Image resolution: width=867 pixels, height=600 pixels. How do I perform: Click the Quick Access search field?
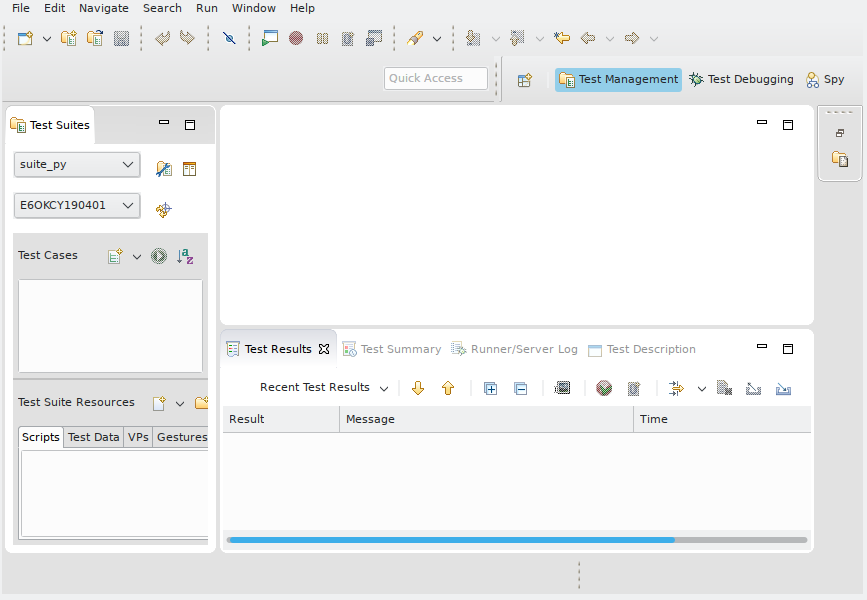[x=435, y=77]
